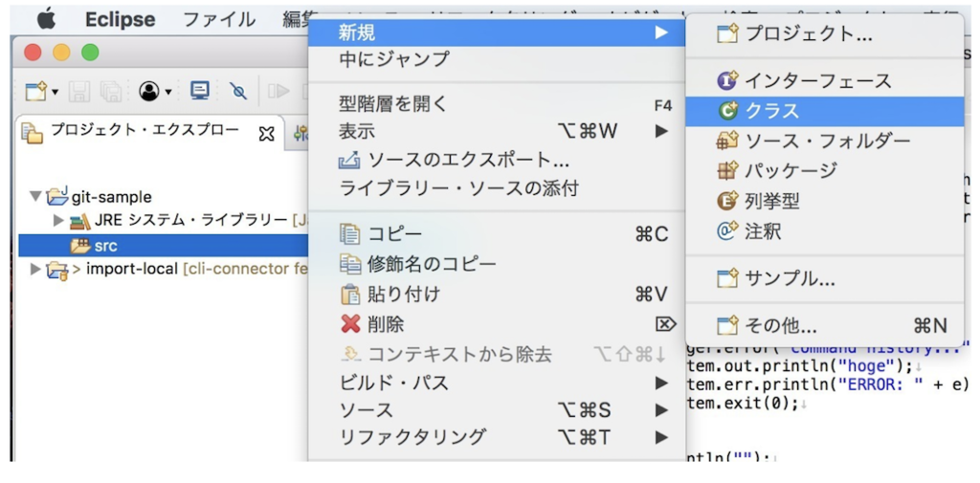
Task: Choose ソースのエクスポート…
Action: pos(497,160)
